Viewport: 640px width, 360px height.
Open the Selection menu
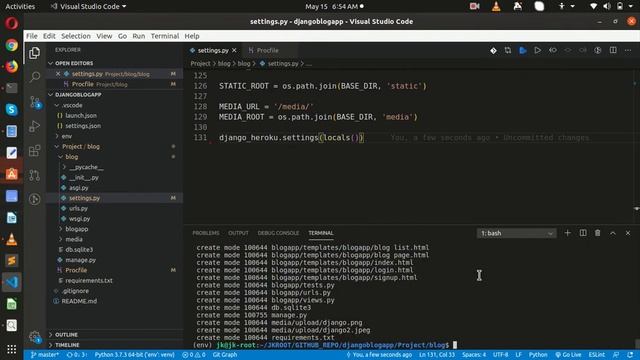[76, 36]
